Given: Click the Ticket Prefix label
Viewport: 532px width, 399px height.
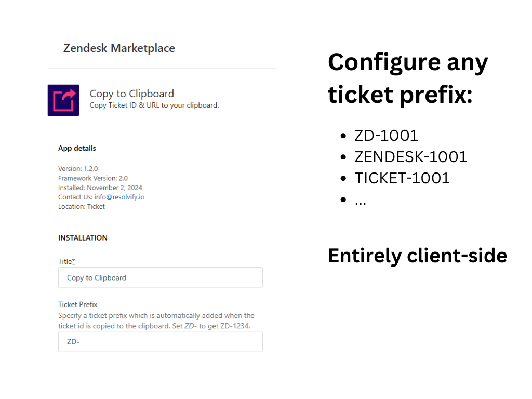Looking at the screenshot, I should click(78, 304).
